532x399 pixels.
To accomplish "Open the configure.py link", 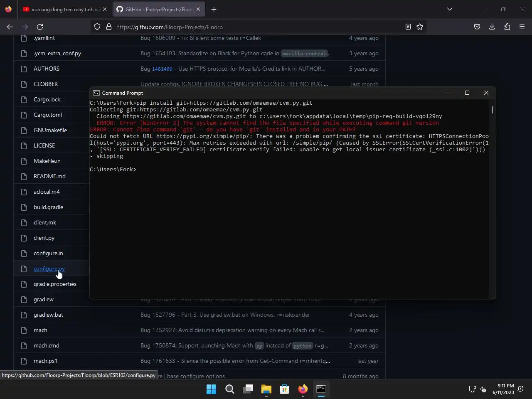I will pos(49,268).
